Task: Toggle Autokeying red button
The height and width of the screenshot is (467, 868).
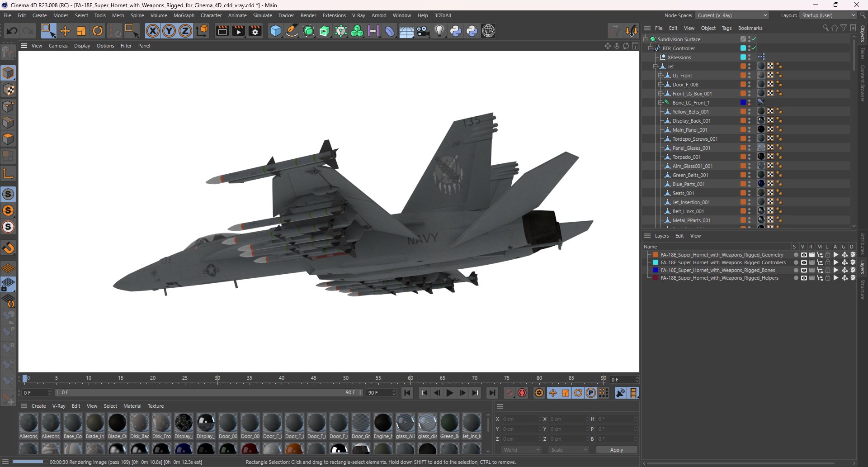Action: (522, 393)
